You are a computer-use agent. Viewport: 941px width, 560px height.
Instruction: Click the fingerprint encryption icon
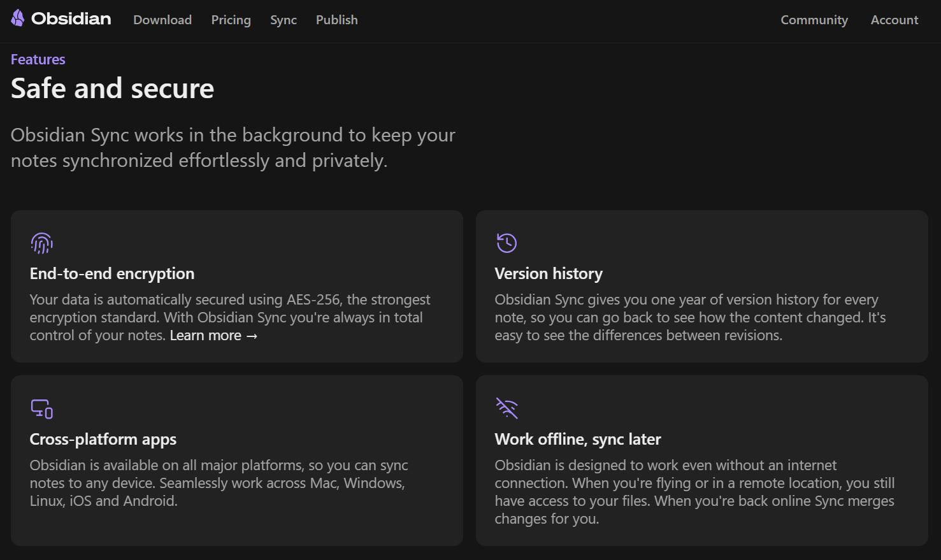pos(42,243)
